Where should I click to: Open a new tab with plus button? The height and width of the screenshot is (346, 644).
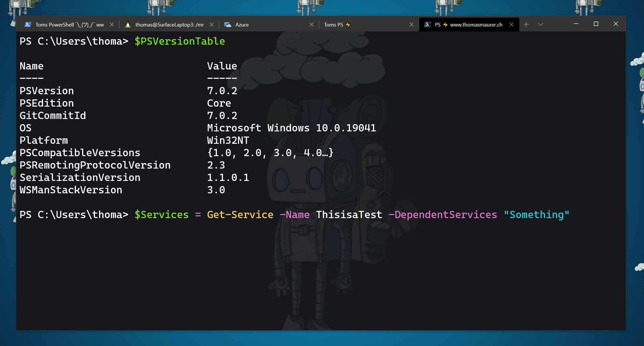tap(526, 24)
